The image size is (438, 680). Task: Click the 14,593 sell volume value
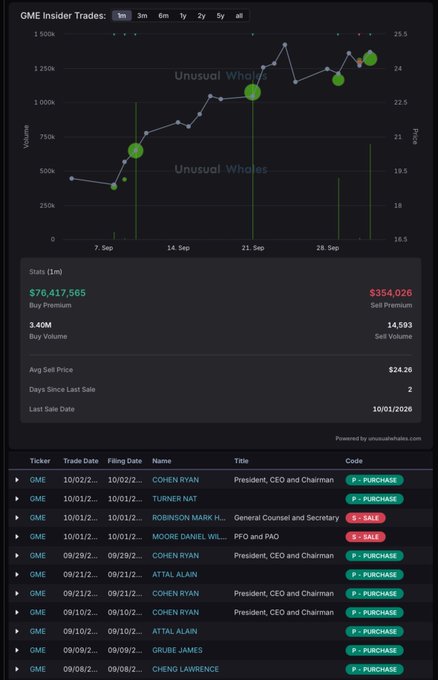click(x=400, y=325)
